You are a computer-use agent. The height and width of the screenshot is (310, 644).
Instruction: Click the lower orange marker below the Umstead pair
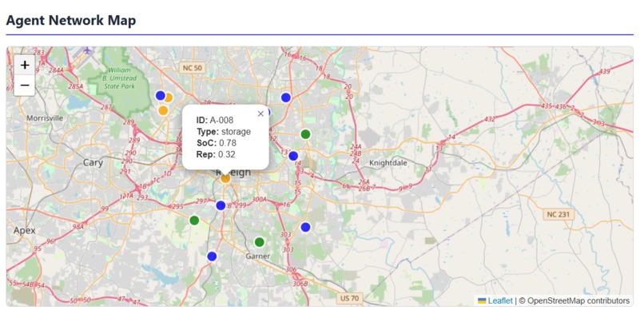163,110
